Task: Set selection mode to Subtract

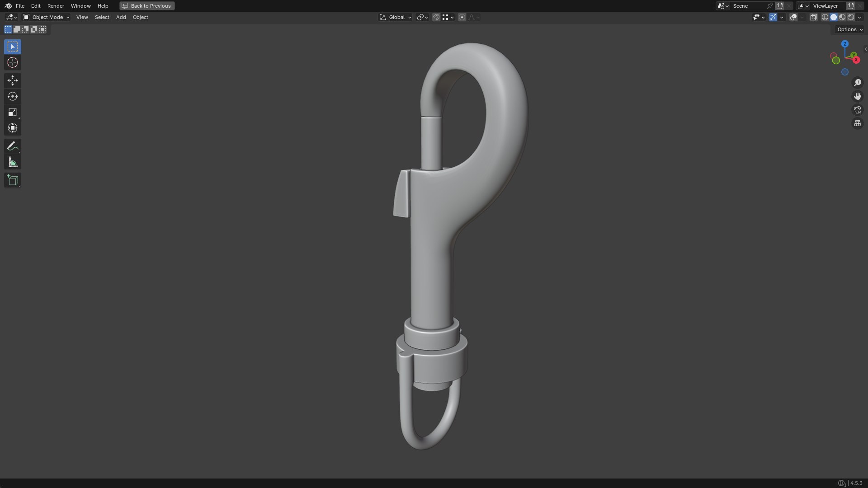Action: pos(25,29)
